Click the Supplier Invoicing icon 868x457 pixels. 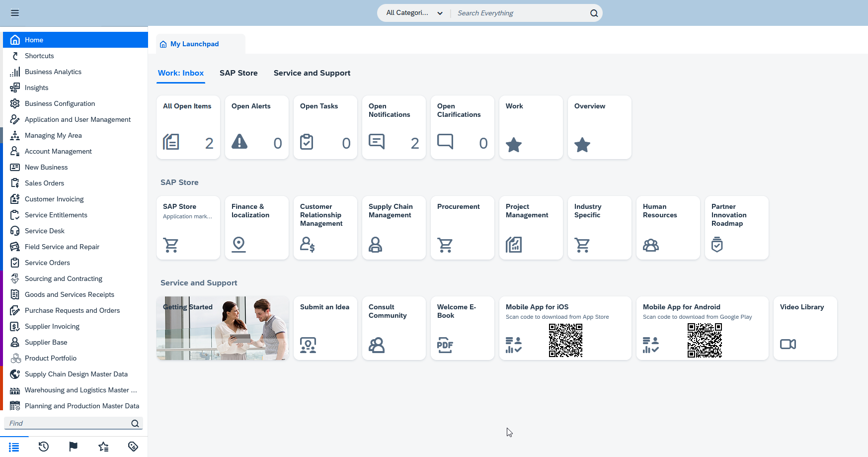coord(15,326)
